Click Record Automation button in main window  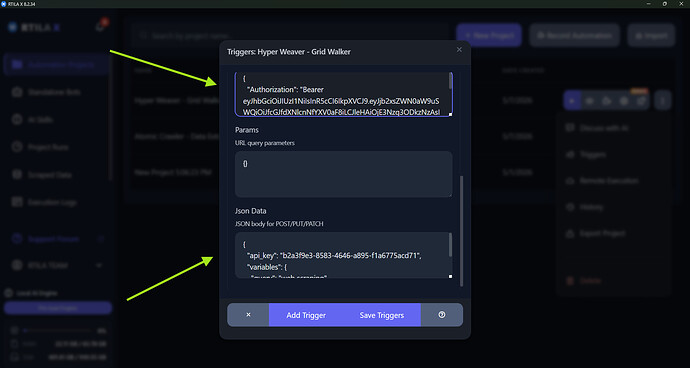(x=574, y=35)
